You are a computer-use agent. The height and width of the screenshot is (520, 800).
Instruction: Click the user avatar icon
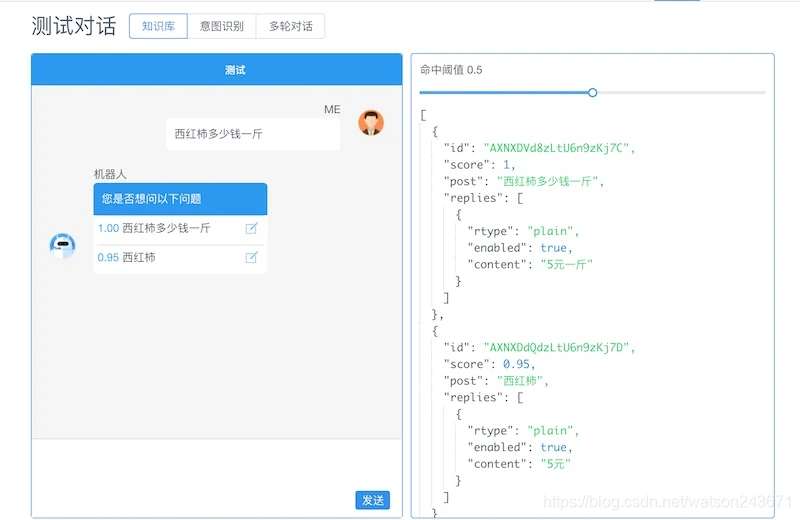[x=371, y=122]
